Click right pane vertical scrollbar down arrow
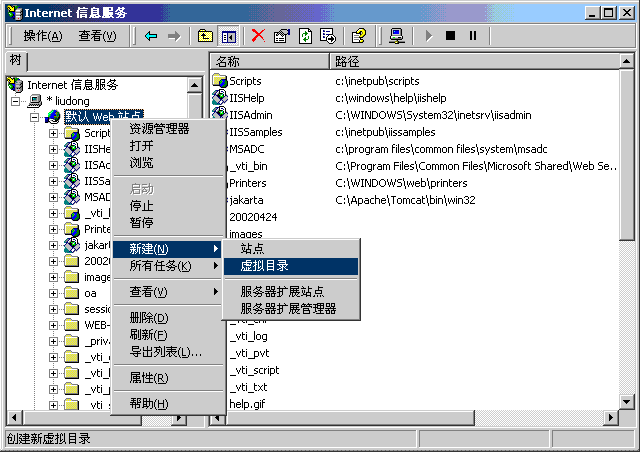 click(x=627, y=401)
